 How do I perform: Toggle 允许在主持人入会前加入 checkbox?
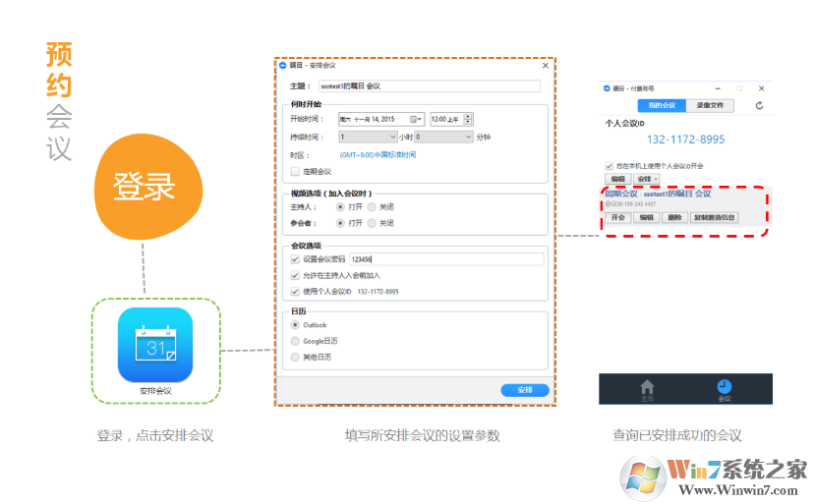click(x=295, y=275)
